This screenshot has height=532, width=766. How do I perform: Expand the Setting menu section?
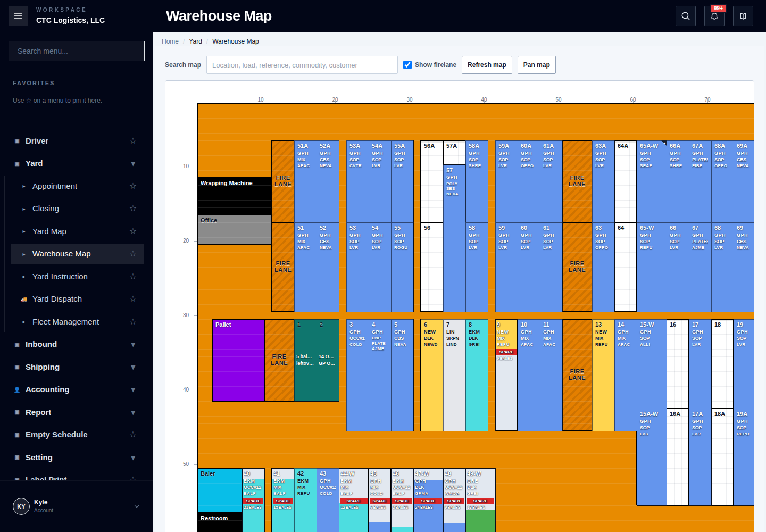pos(133,458)
